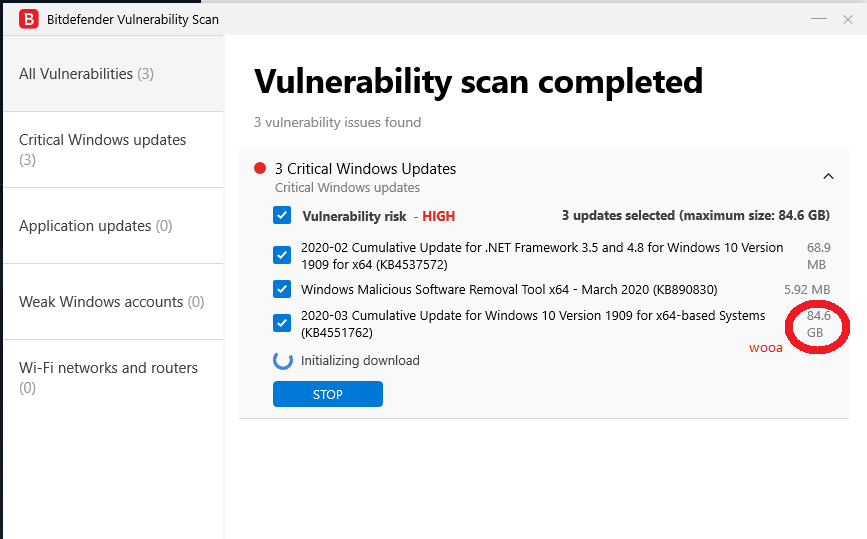Click the red HIGH risk label
Screen dimensions: 867x539
438,216
